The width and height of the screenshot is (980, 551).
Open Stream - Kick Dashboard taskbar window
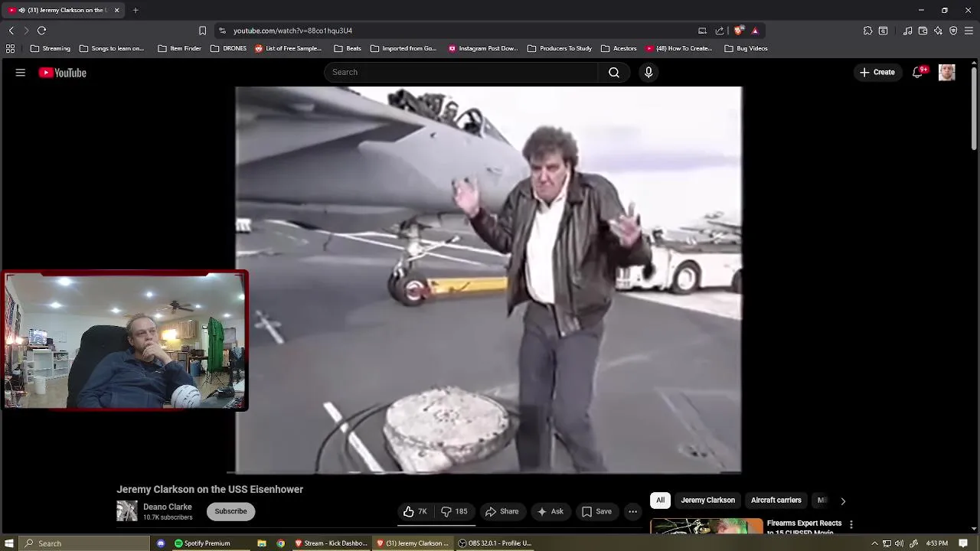(x=332, y=543)
